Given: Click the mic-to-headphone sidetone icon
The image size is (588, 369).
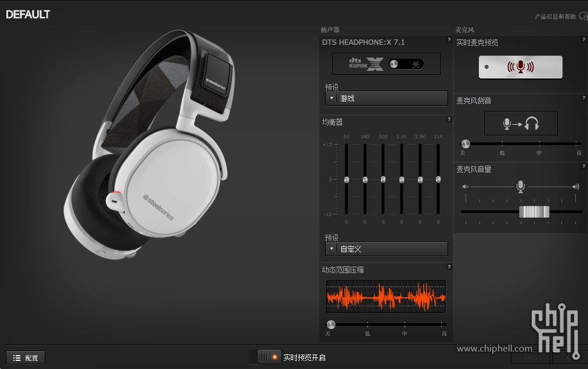Looking at the screenshot, I should 521,123.
